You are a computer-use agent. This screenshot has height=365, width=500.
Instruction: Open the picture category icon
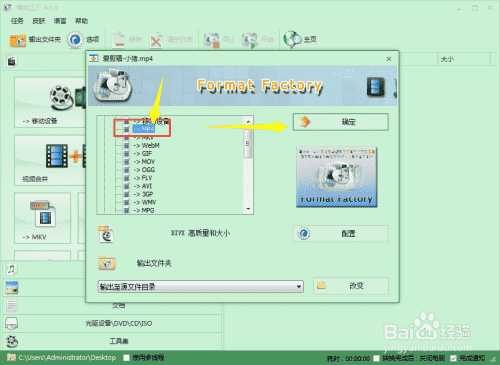click(12, 287)
